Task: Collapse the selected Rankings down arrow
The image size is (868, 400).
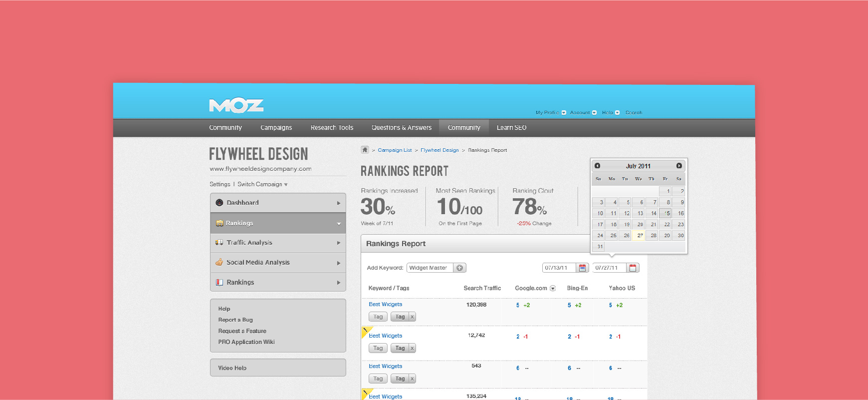Action: [x=339, y=224]
